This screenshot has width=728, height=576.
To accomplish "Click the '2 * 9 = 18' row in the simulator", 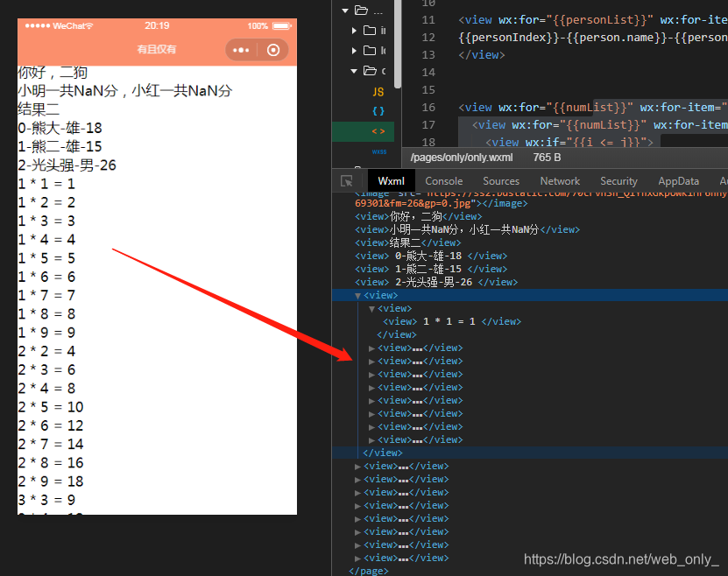I will point(51,481).
